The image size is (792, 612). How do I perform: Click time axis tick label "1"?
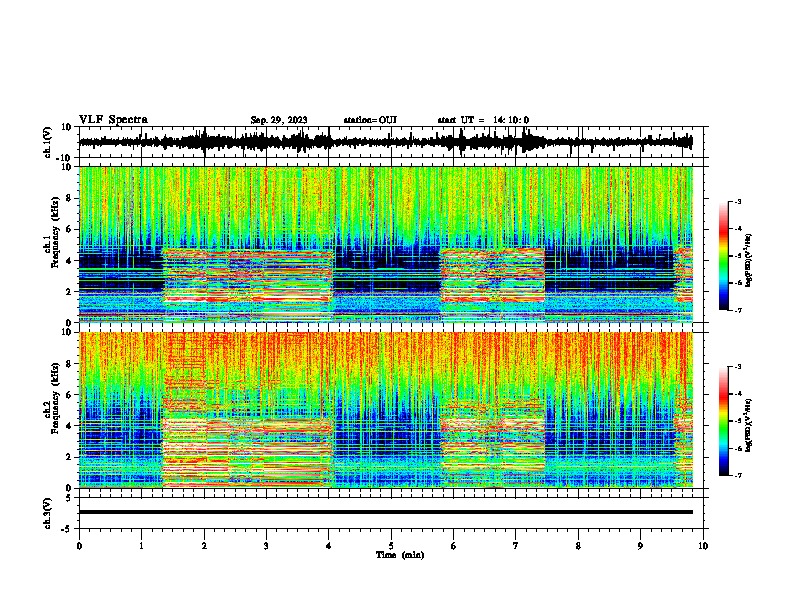click(141, 546)
